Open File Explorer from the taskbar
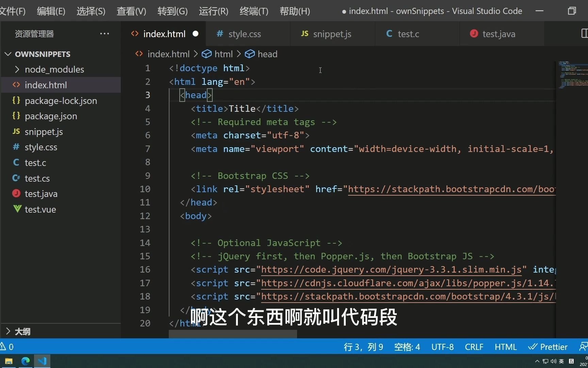Screen dimensions: 588x368 [x=9, y=361]
